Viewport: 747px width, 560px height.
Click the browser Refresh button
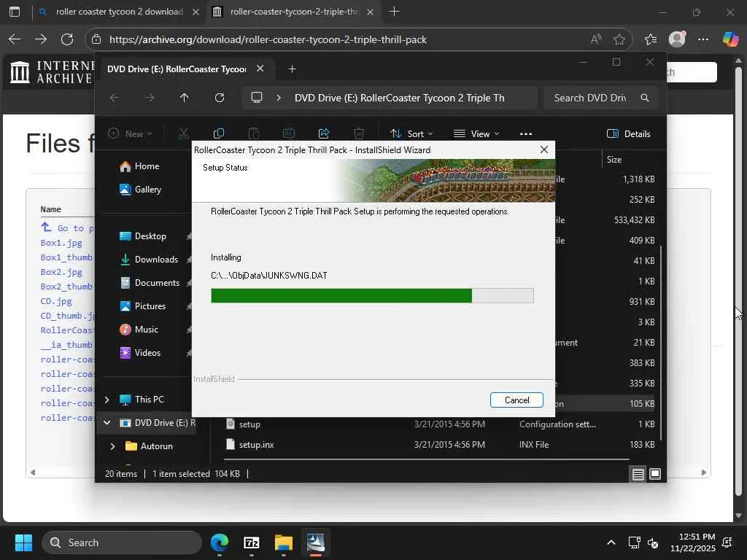67,39
